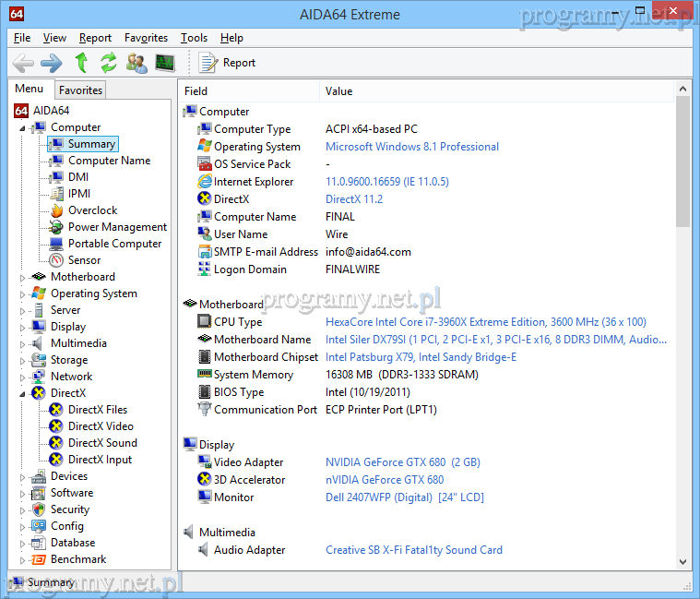Click the Back navigation arrow icon
The height and width of the screenshot is (599, 700).
tap(23, 63)
